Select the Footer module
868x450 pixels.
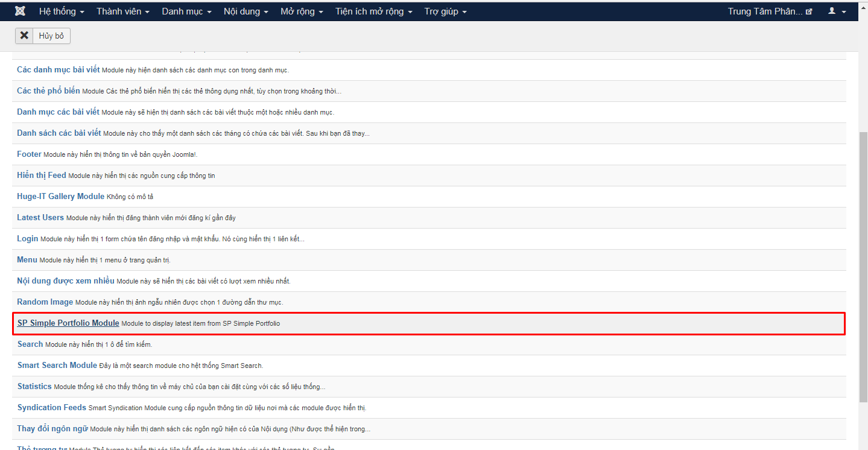tap(29, 154)
